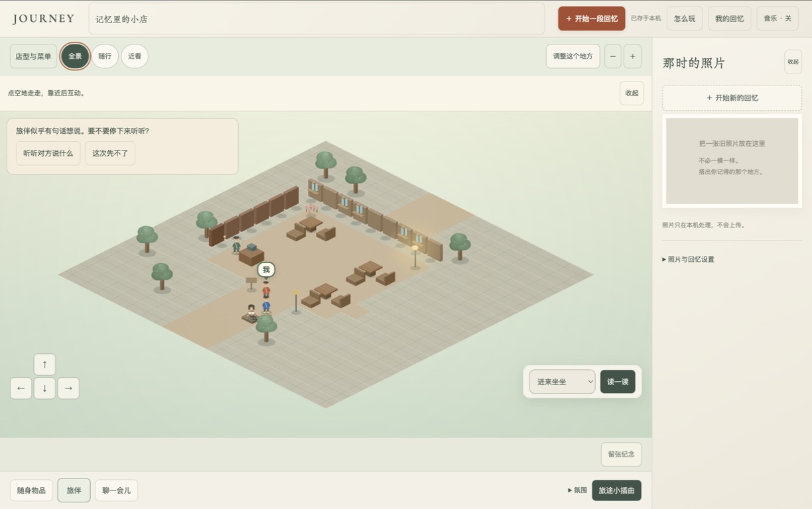
Task: Click 开始一段回忆 button
Action: coord(592,19)
